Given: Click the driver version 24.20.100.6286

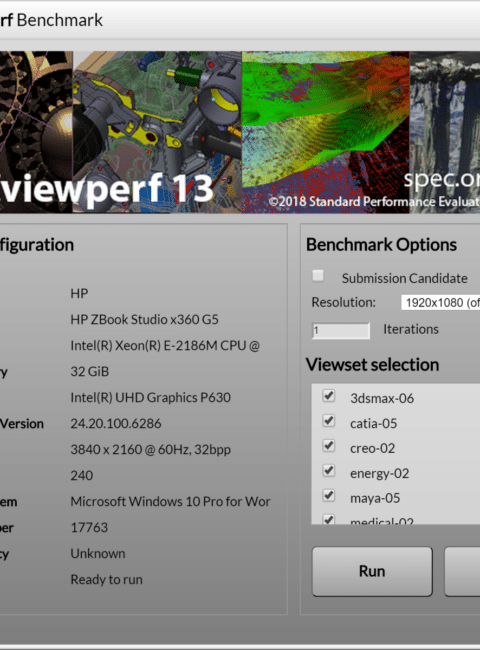Looking at the screenshot, I should (116, 424).
